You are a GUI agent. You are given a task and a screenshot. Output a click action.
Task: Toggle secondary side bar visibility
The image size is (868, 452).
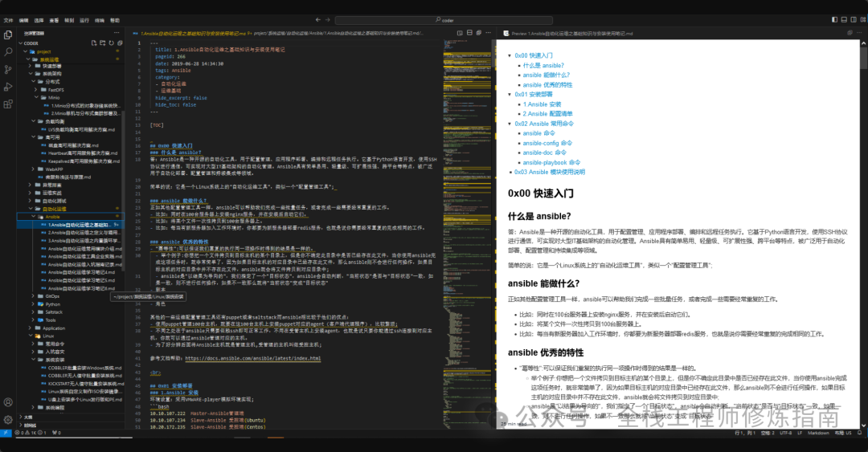(x=854, y=20)
